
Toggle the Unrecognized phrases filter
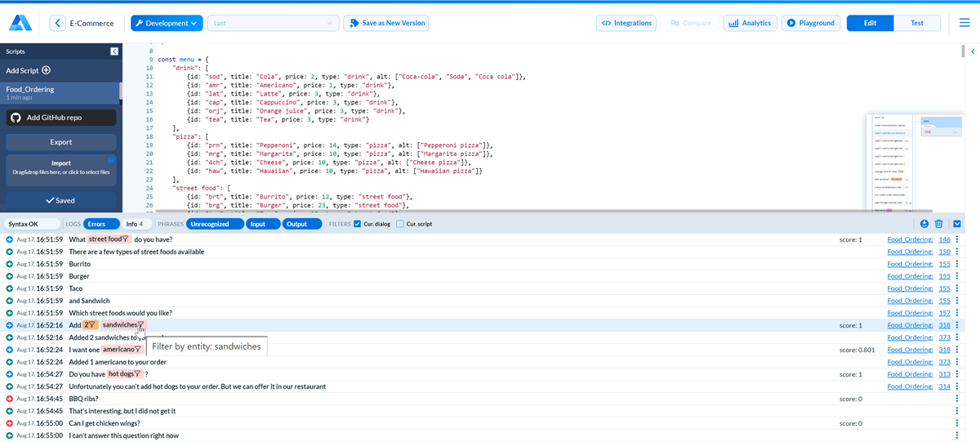click(x=215, y=224)
